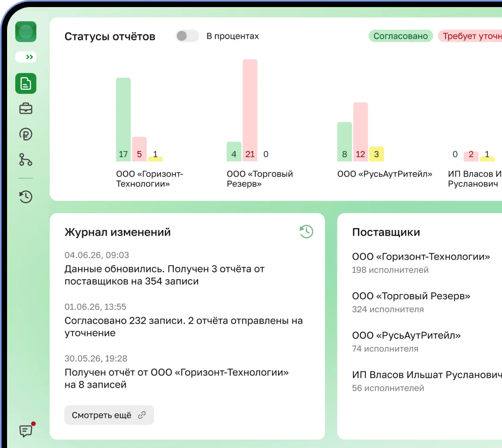Click the journal entry dated 01.06.26, 13:55
Screen dimensions: 502x448
click(95, 307)
